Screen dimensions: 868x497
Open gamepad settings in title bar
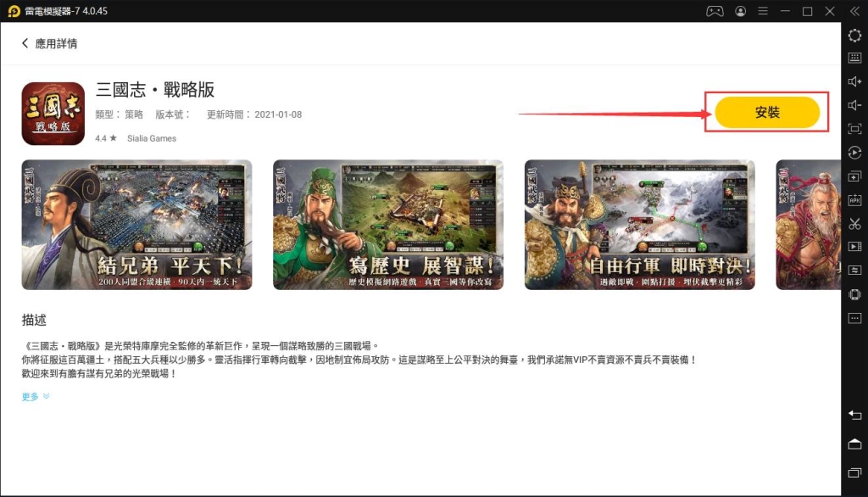click(x=714, y=11)
